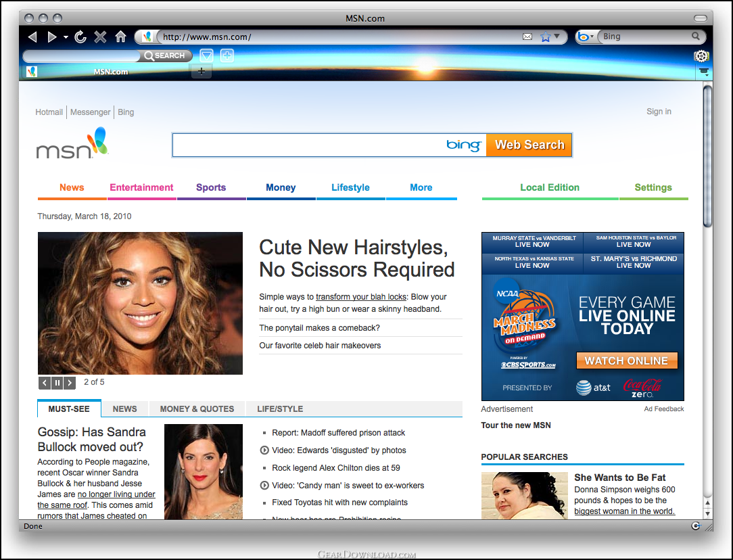Open the Money navigation tab
This screenshot has height=560, width=733.
point(281,187)
